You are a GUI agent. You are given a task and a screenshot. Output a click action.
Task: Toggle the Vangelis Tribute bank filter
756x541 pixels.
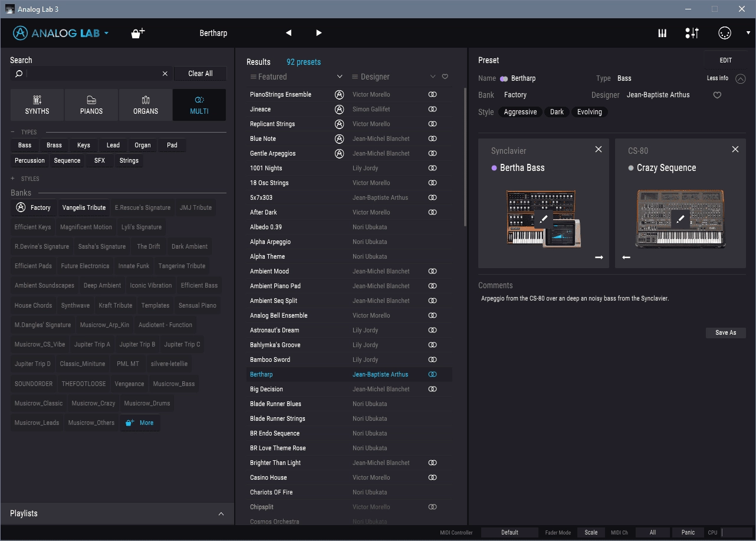pyautogui.click(x=84, y=207)
